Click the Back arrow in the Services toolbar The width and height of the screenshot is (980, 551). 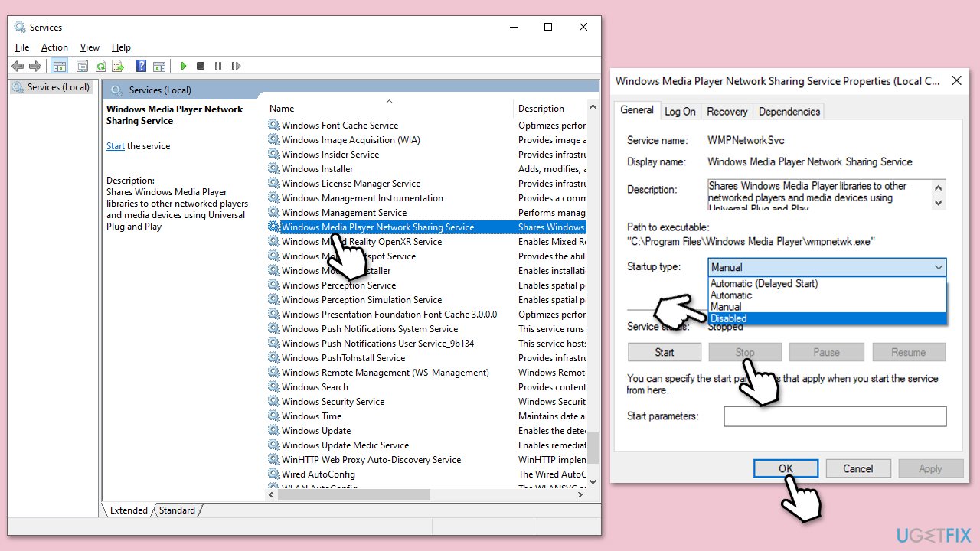(x=17, y=67)
